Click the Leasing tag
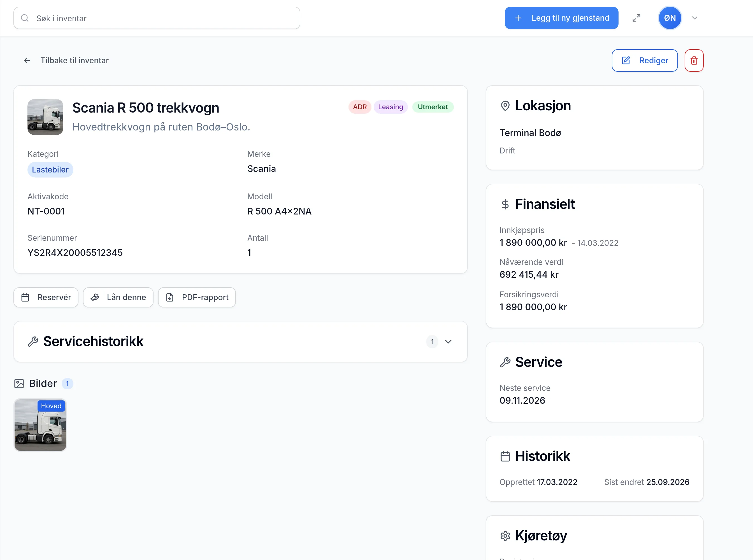This screenshot has width=753, height=560. (391, 107)
